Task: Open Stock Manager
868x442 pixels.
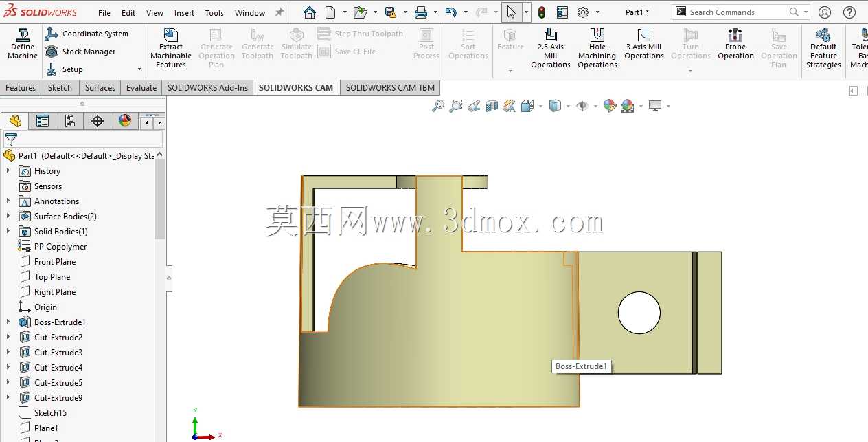Action: [x=80, y=52]
